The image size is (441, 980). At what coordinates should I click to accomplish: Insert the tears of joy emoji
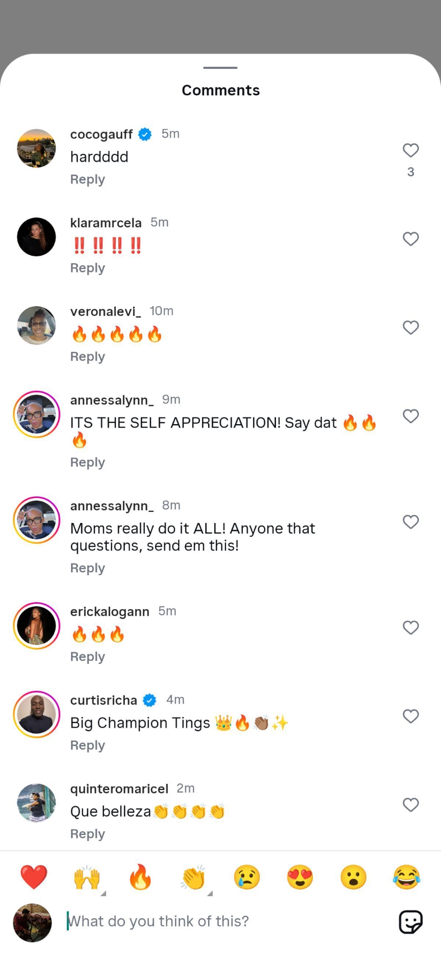point(406,877)
